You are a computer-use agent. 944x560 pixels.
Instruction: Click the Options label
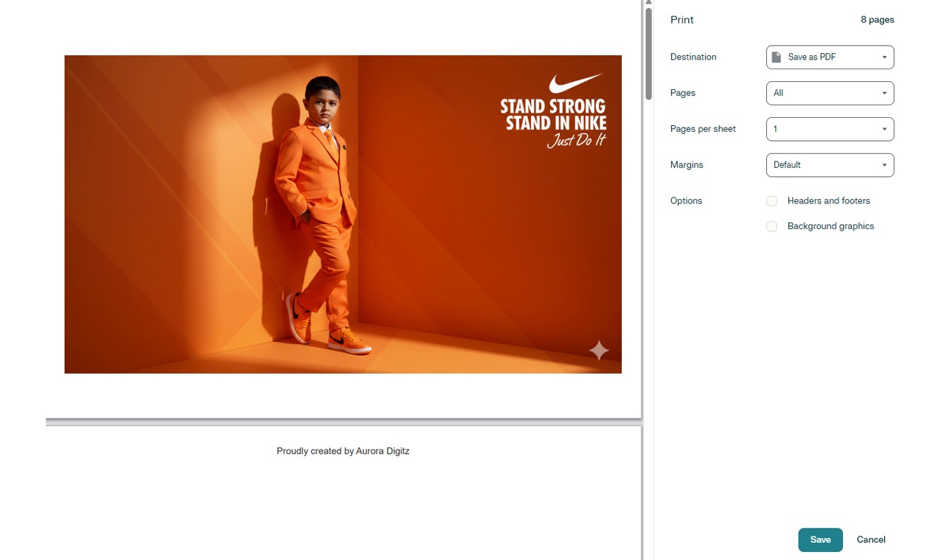click(x=686, y=201)
